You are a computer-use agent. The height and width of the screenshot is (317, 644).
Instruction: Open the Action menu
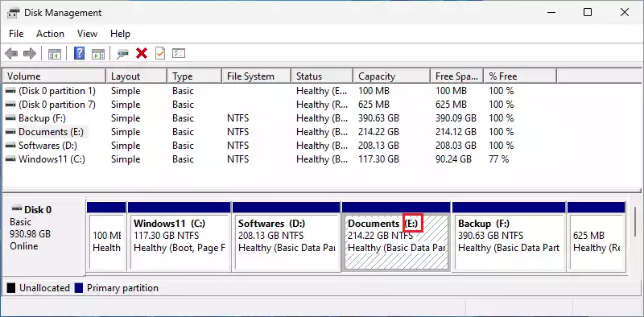[50, 34]
